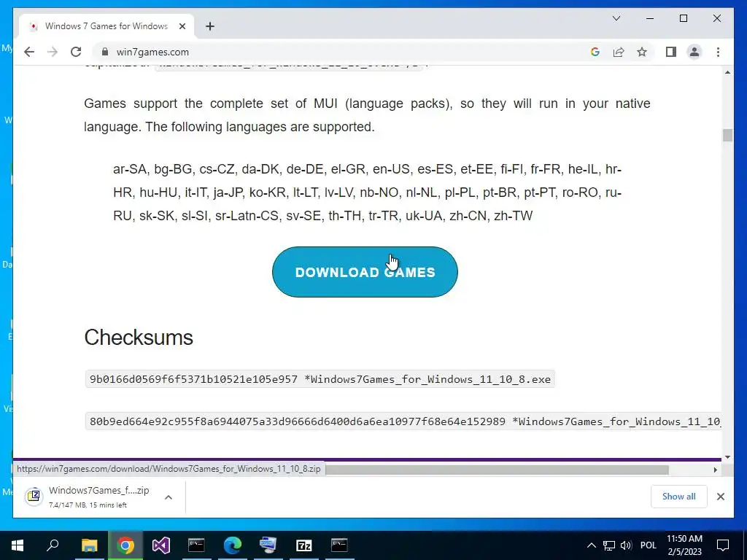Open the Chrome profile avatar
Image resolution: width=747 pixels, height=560 pixels.
point(694,52)
